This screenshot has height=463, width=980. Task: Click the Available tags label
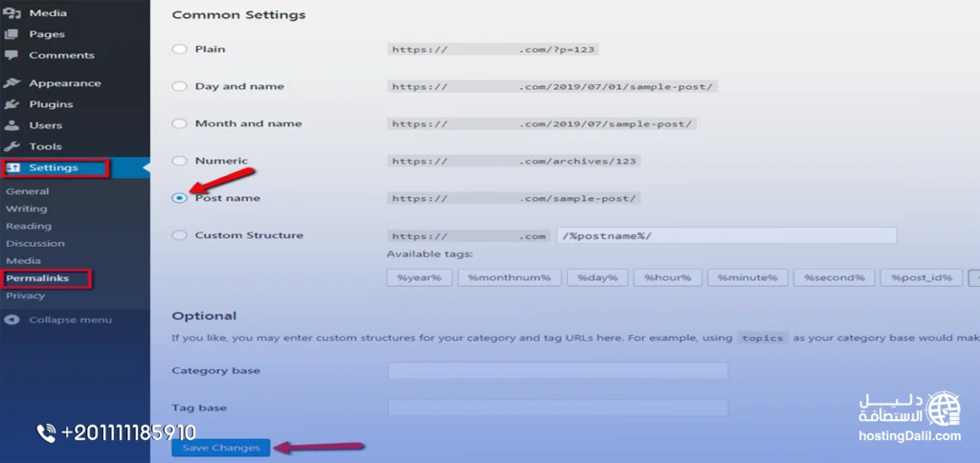[x=430, y=254]
